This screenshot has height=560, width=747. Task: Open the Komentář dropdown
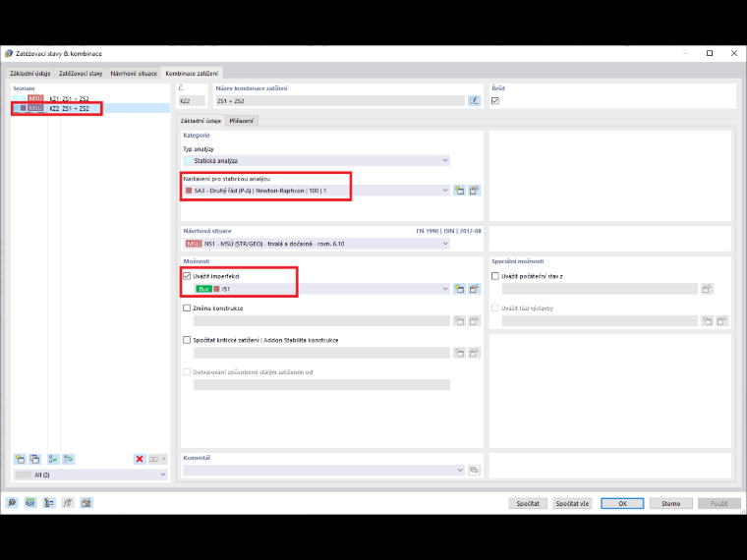(x=323, y=470)
